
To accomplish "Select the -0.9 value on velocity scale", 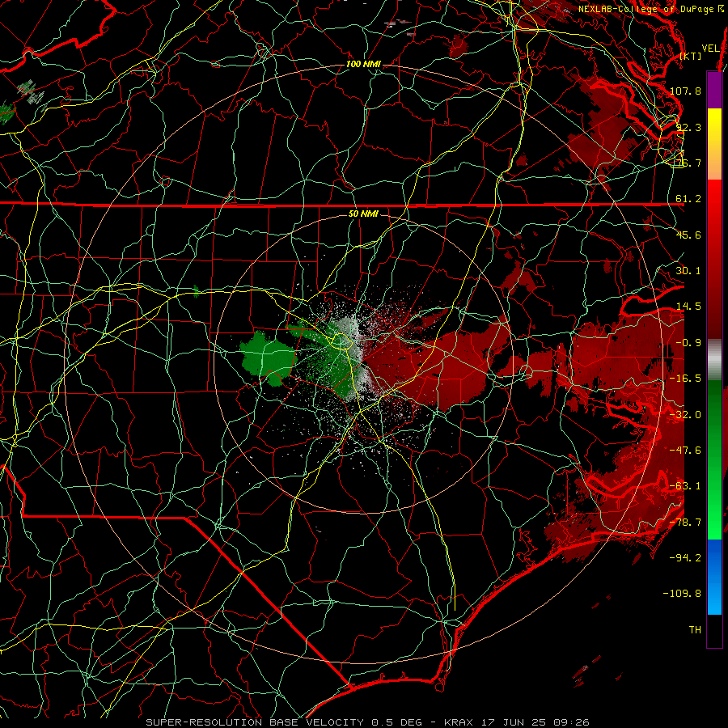I will point(688,343).
